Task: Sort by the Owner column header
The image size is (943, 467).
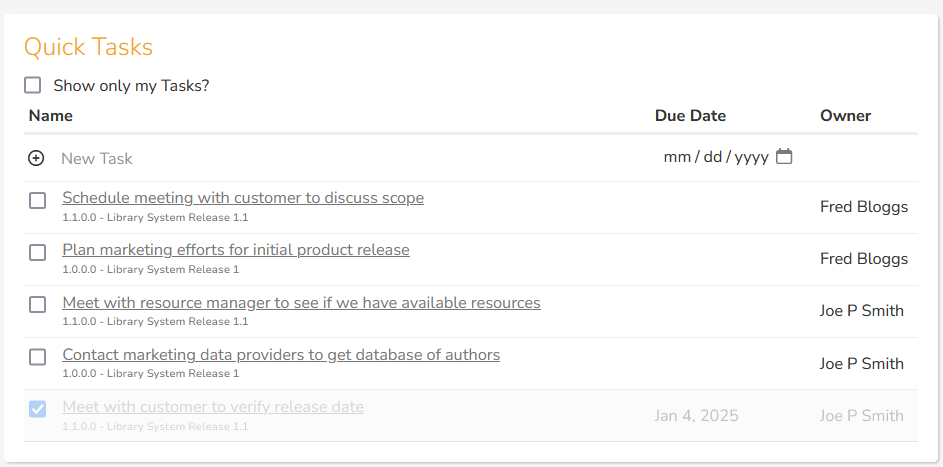Action: click(x=845, y=116)
